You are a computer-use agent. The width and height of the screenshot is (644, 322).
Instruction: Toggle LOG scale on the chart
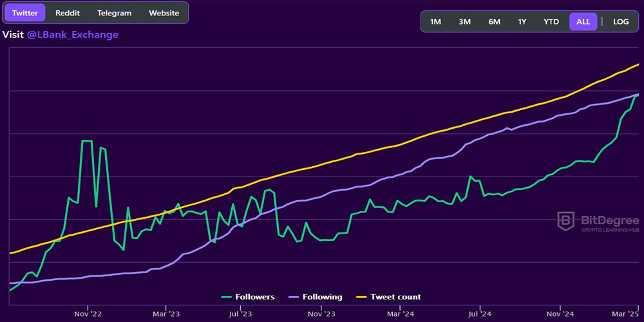point(621,22)
